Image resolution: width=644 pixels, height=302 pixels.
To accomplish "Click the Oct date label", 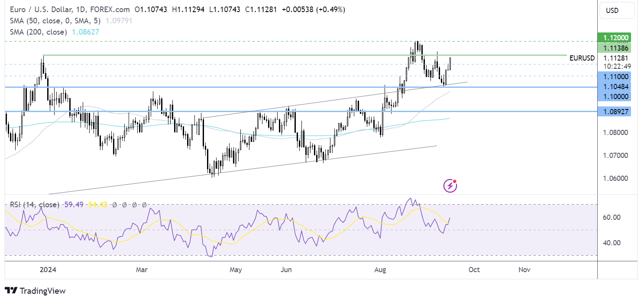I will tap(474, 270).
